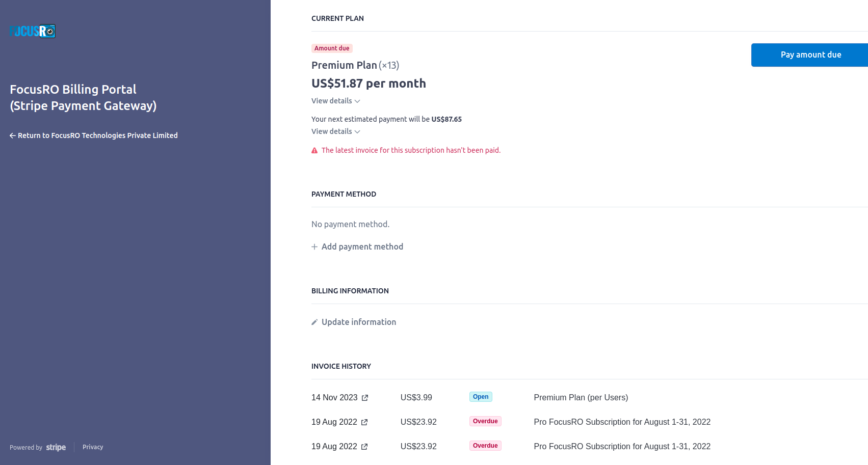Expand View details under next estimated payment
The width and height of the screenshot is (868, 465).
click(x=336, y=131)
